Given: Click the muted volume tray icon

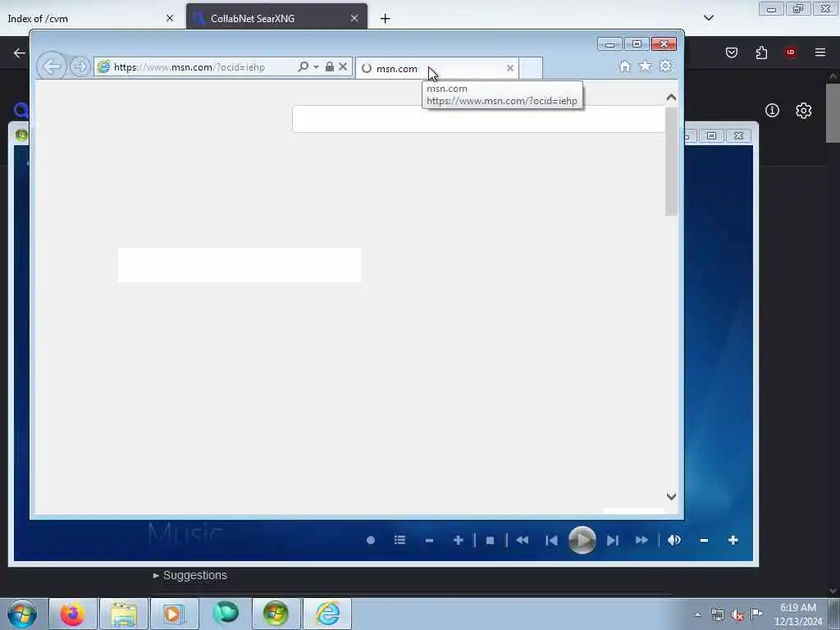Looking at the screenshot, I should [737, 615].
